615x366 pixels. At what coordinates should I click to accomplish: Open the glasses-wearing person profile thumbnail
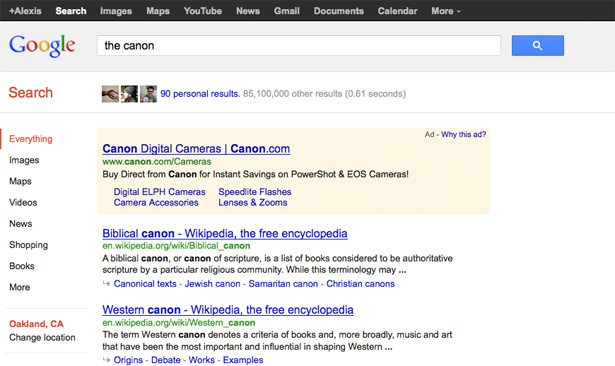148,94
